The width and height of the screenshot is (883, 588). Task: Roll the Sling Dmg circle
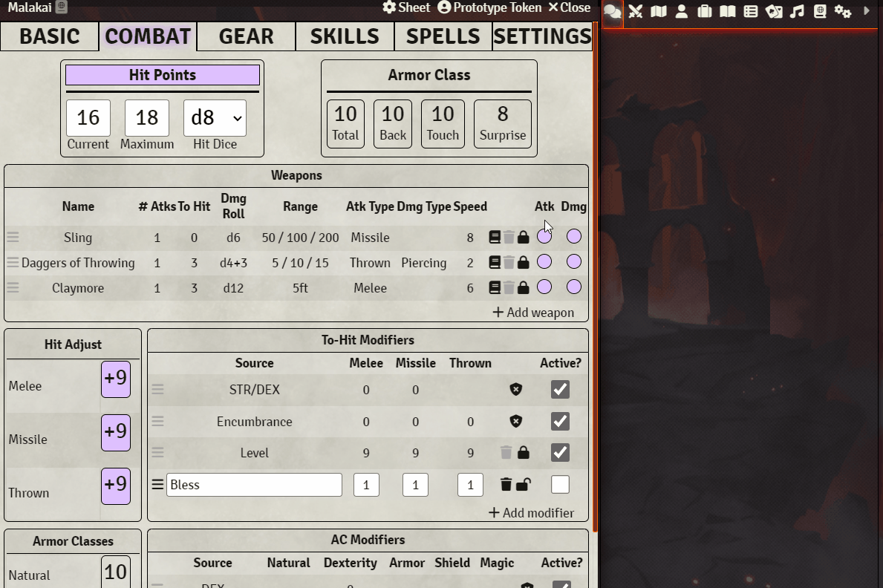(574, 237)
